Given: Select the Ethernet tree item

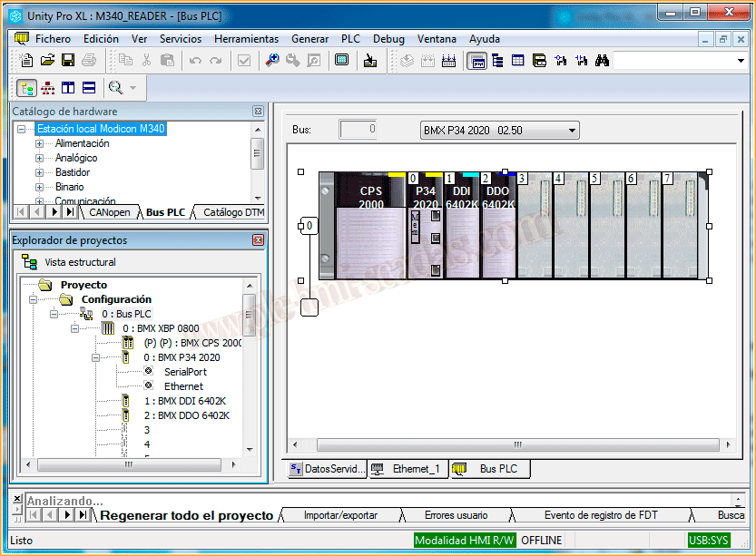Looking at the screenshot, I should (183, 386).
